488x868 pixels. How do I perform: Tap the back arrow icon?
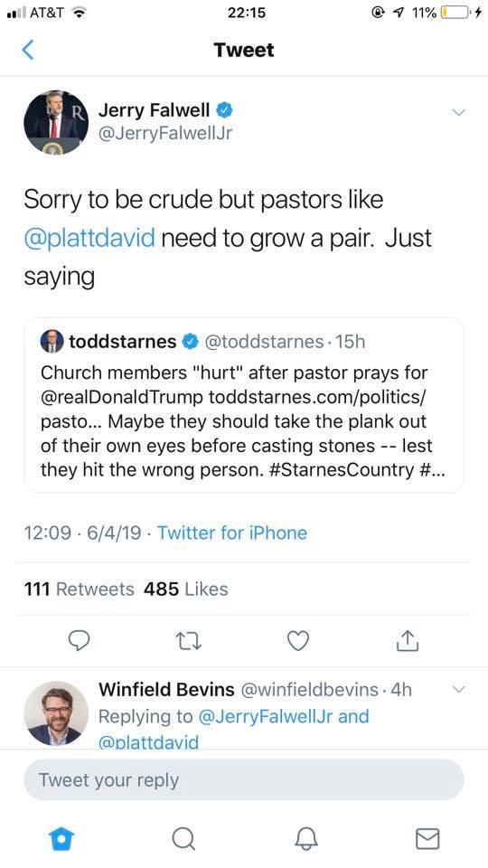28,50
